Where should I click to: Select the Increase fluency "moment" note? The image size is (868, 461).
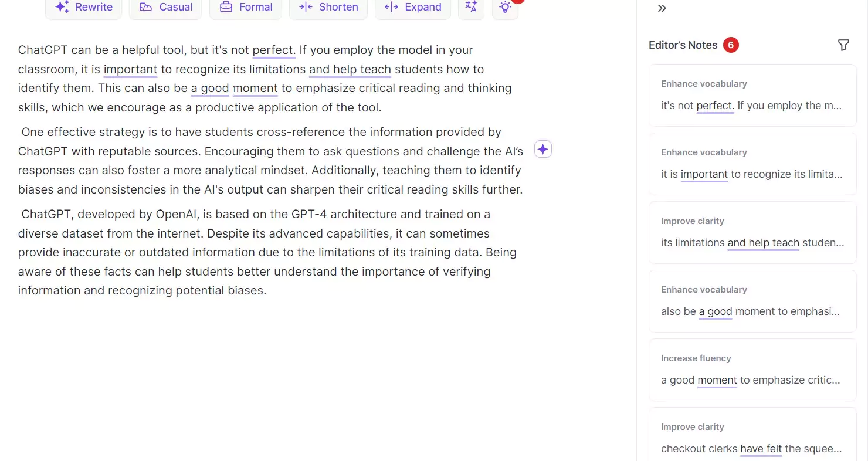[752, 370]
